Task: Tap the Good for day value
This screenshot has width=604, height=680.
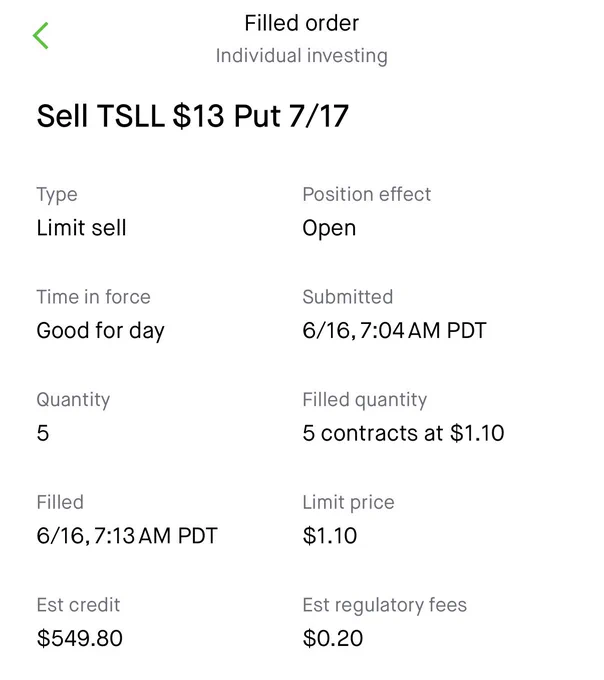Action: 101,331
